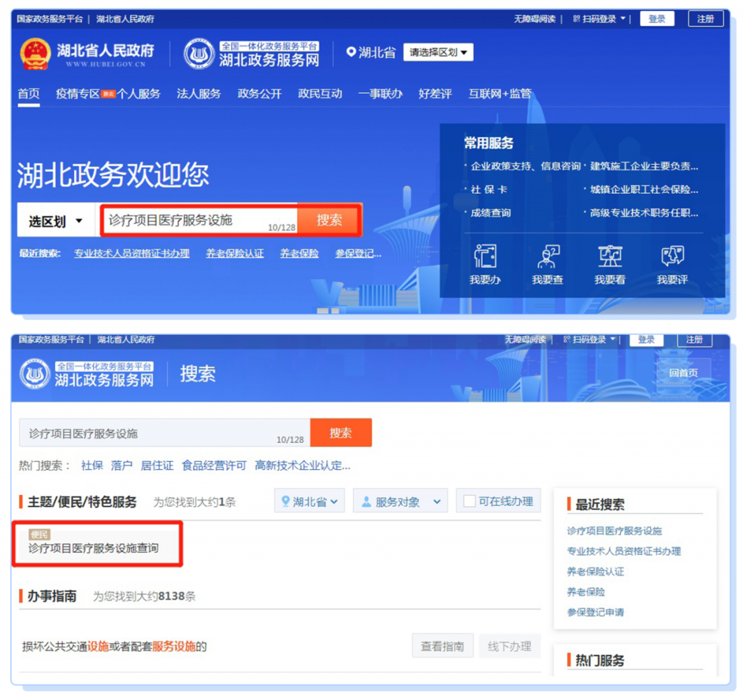Viewport: 743px width, 700px height.
Task: Click recent search 养老保险 under homepage search
Action: (x=299, y=253)
